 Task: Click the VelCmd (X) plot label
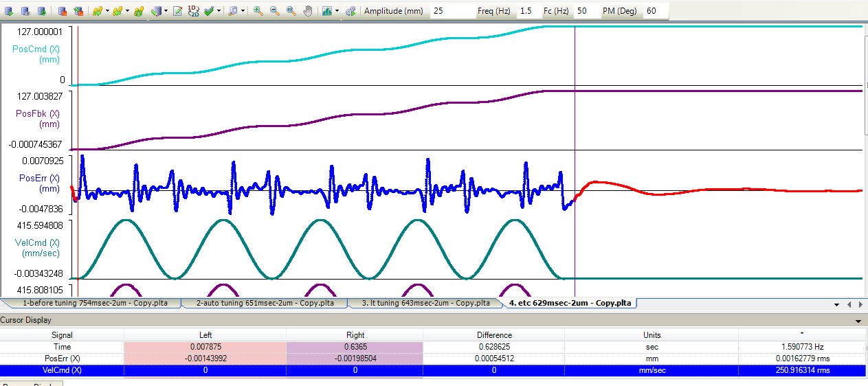[x=38, y=242]
